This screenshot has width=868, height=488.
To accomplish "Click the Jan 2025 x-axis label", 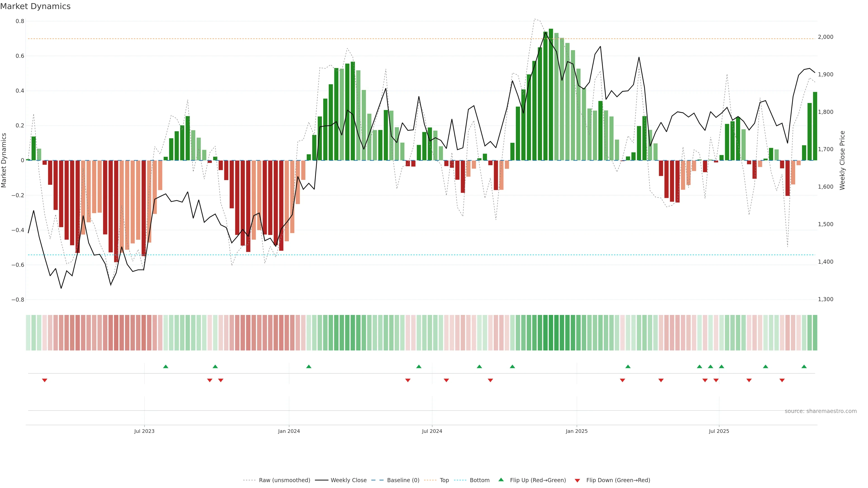I will tap(577, 431).
